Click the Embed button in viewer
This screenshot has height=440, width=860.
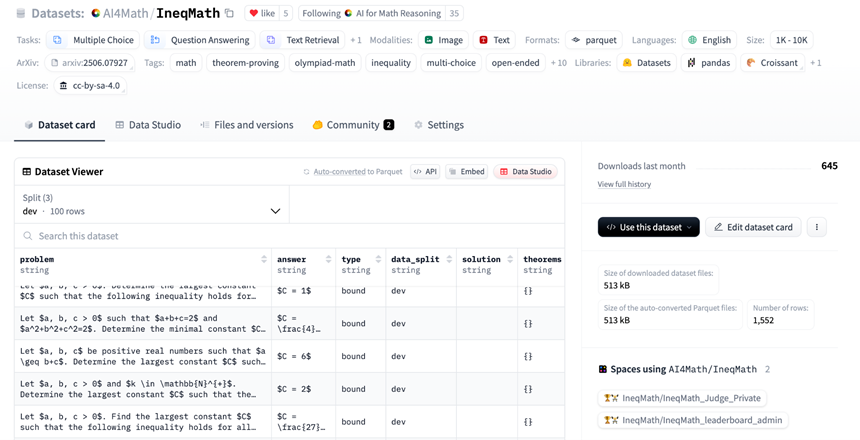(x=466, y=172)
